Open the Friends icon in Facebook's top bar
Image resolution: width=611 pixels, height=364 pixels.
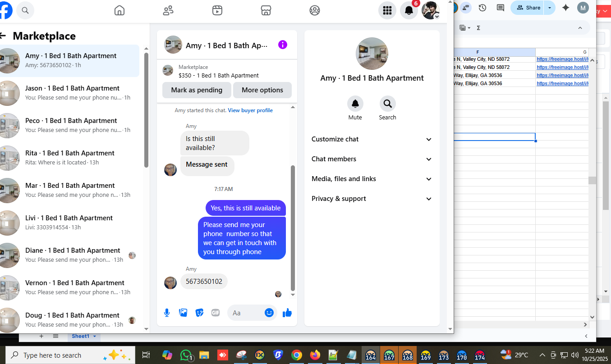click(x=168, y=10)
